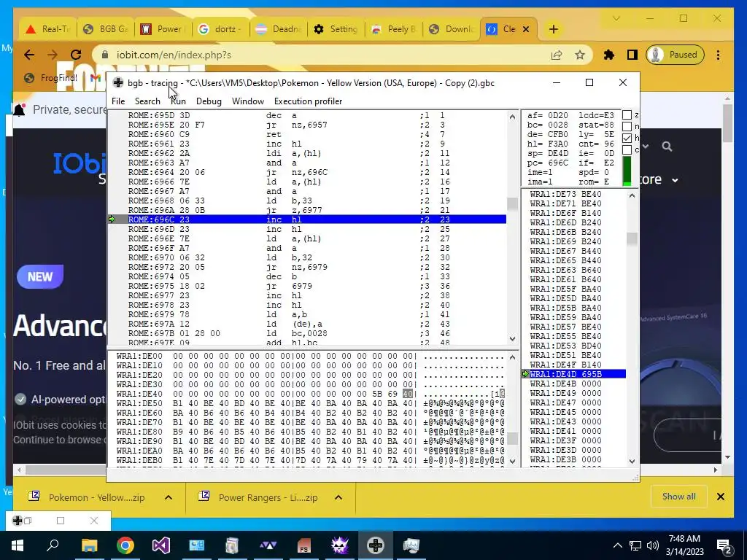
Task: Open the Search menu in bgb
Action: 147,101
